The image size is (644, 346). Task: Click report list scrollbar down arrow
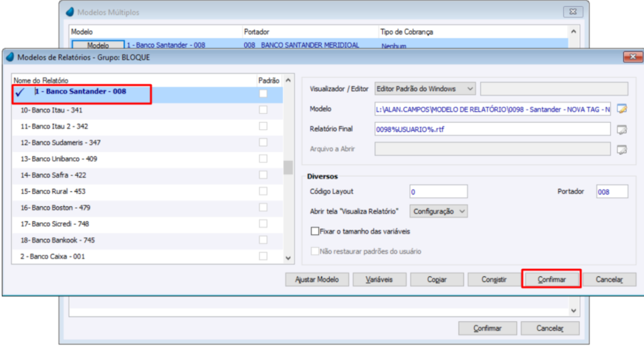288,258
